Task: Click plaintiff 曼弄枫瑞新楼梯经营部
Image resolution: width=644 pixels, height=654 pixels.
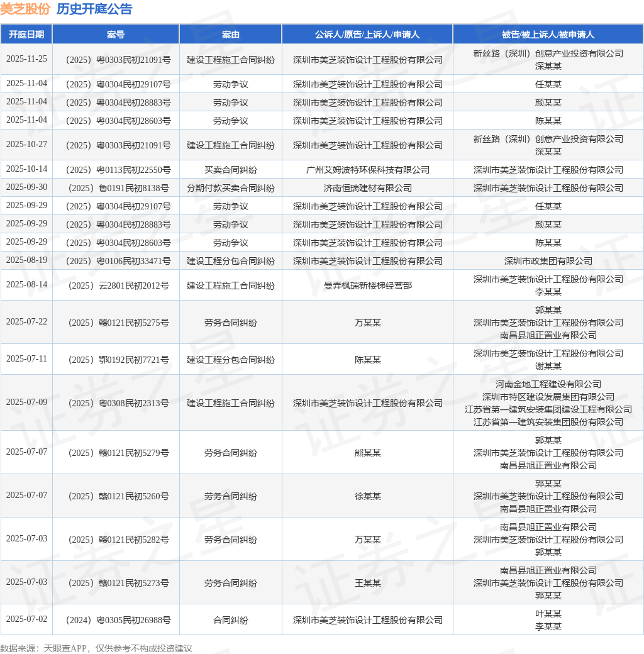Action: 367,285
